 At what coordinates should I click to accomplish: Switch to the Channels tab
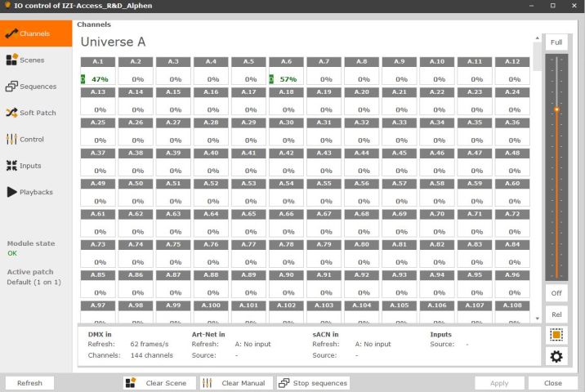(x=35, y=33)
